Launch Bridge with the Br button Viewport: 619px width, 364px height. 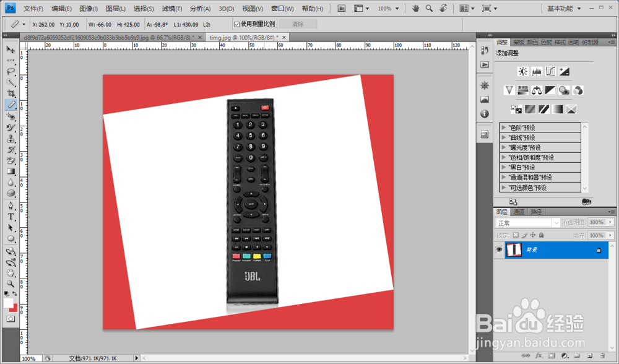pos(342,8)
